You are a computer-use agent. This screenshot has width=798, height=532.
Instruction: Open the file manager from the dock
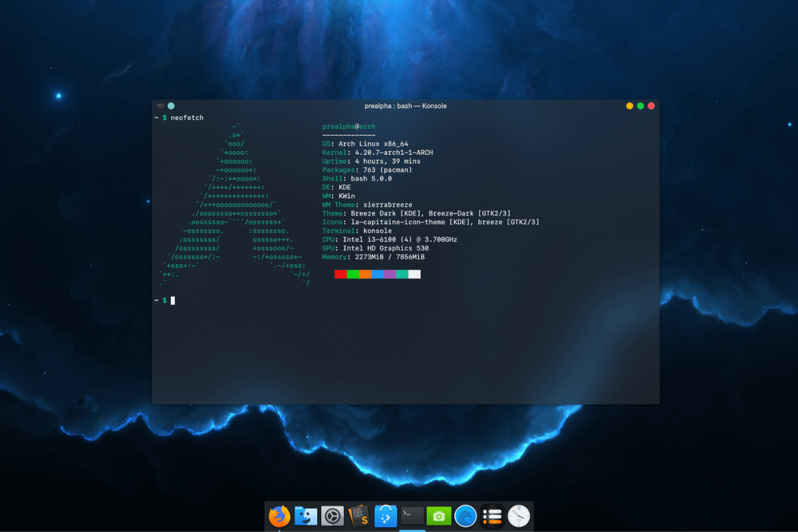pos(305,515)
